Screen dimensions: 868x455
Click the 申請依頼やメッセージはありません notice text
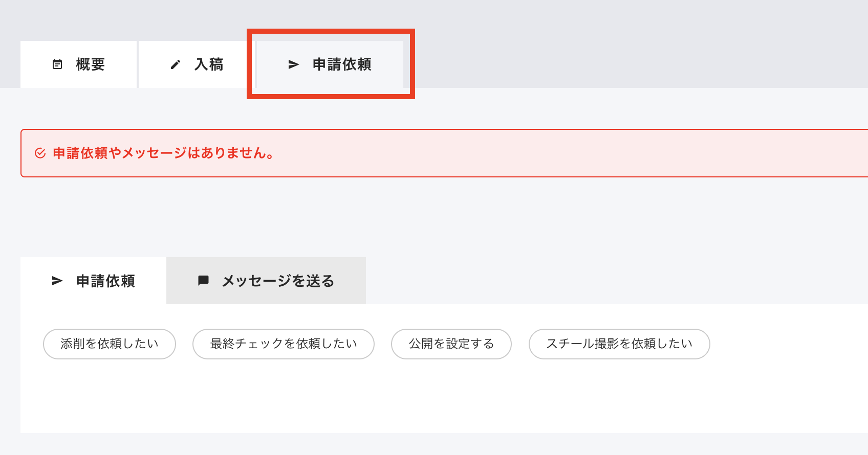(164, 153)
